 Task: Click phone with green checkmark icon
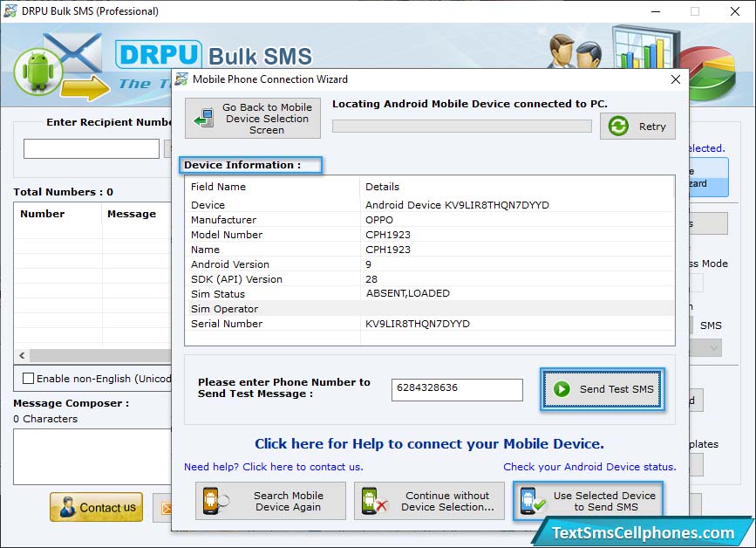533,501
